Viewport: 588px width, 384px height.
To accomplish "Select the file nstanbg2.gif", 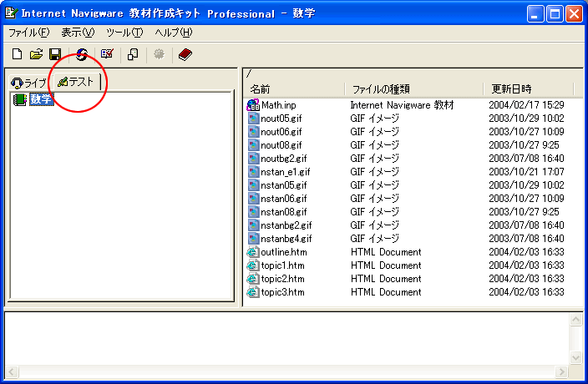I will 286,225.
